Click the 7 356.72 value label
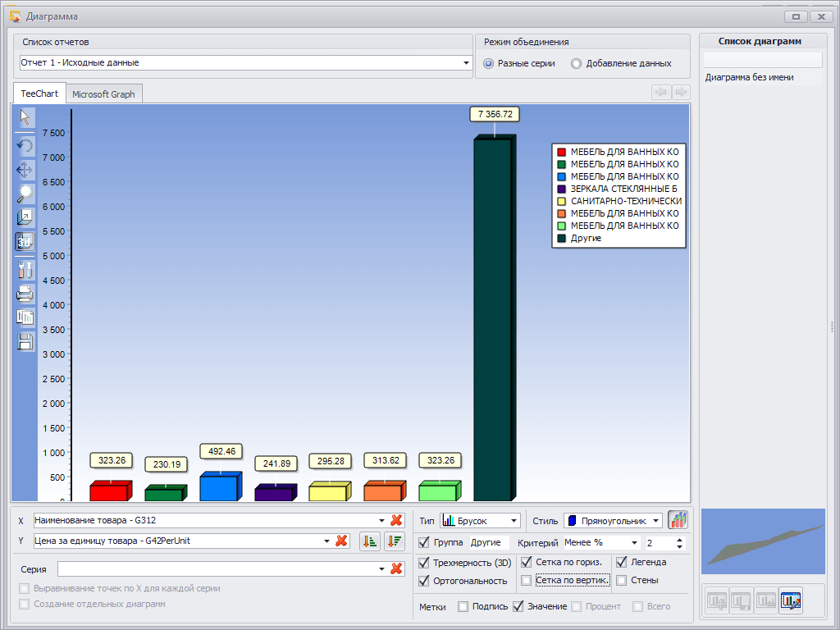Screen dimensions: 840x630 [x=495, y=114]
